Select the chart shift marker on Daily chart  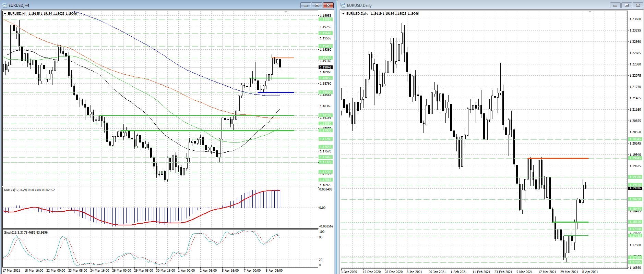[x=590, y=12]
